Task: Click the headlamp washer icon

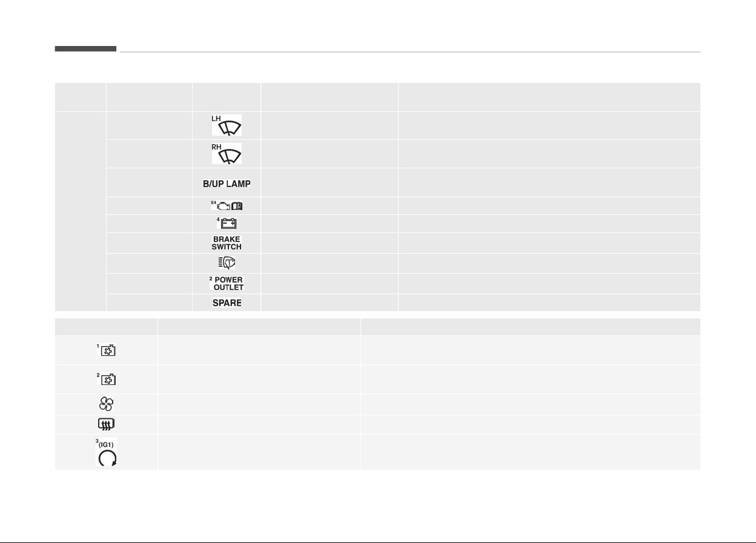Action: coord(227,263)
